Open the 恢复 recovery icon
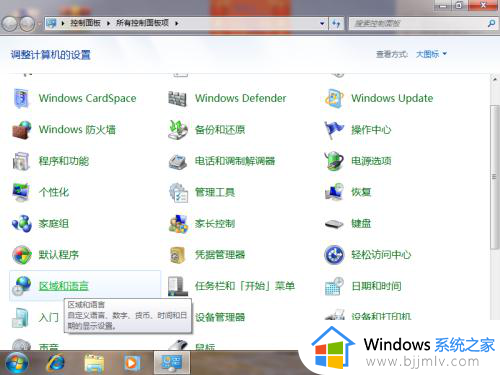500x375 pixels. pos(334,192)
